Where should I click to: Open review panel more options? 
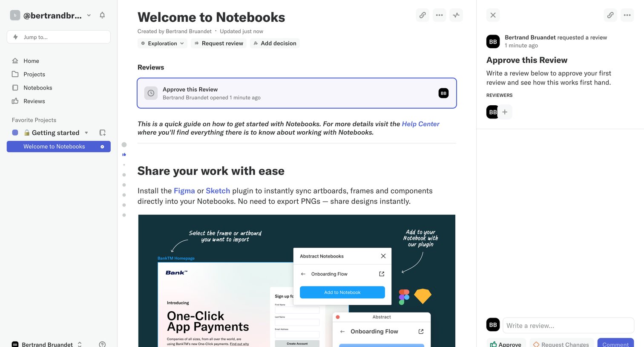(627, 15)
